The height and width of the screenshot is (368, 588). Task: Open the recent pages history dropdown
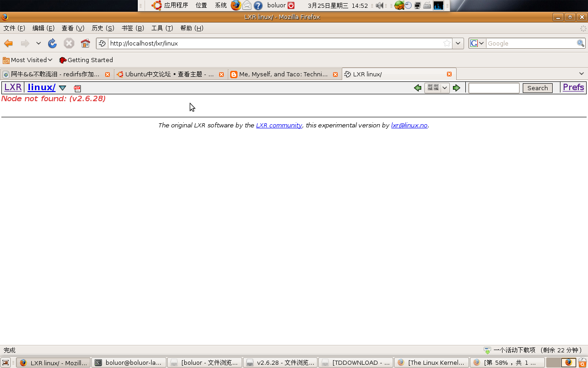tap(39, 43)
